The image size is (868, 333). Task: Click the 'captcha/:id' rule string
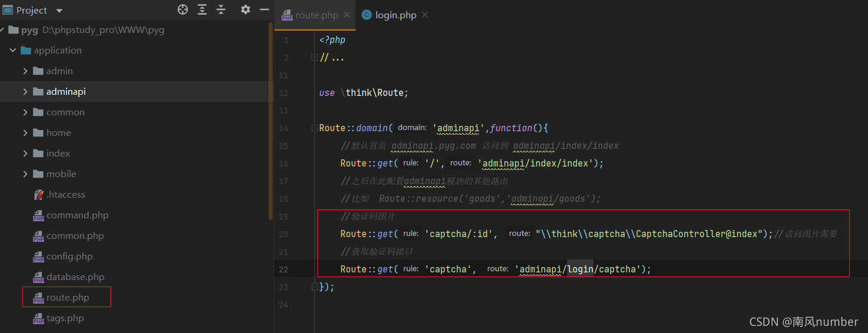point(461,234)
